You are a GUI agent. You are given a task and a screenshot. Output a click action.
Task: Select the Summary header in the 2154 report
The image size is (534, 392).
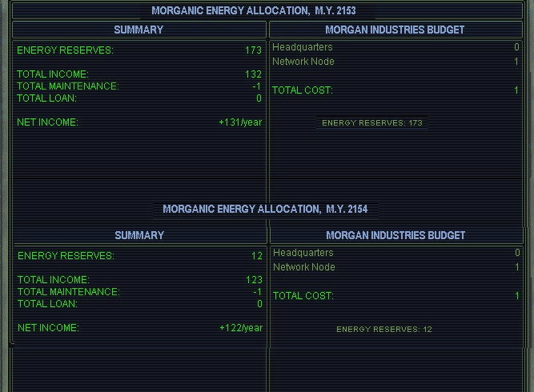(x=139, y=235)
